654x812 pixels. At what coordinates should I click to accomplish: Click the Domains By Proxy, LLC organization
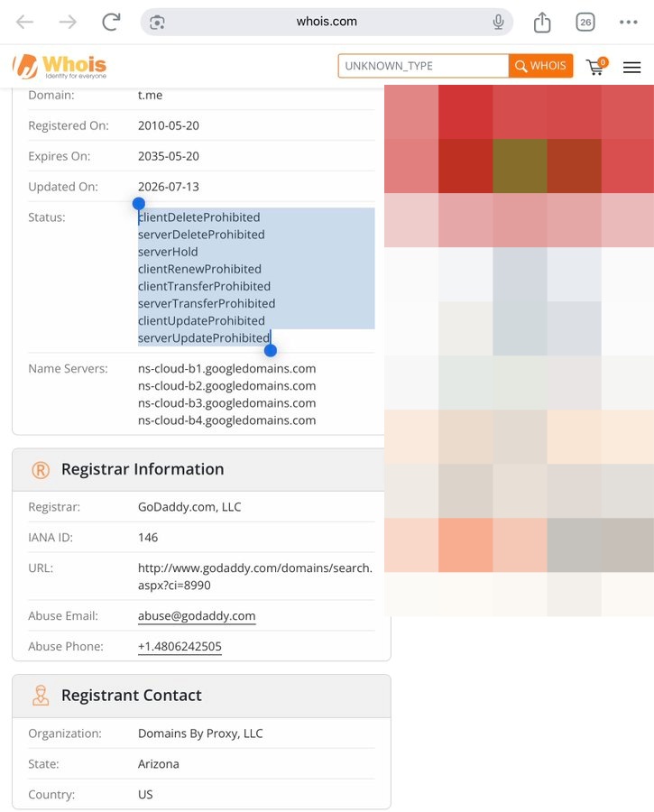pos(200,734)
